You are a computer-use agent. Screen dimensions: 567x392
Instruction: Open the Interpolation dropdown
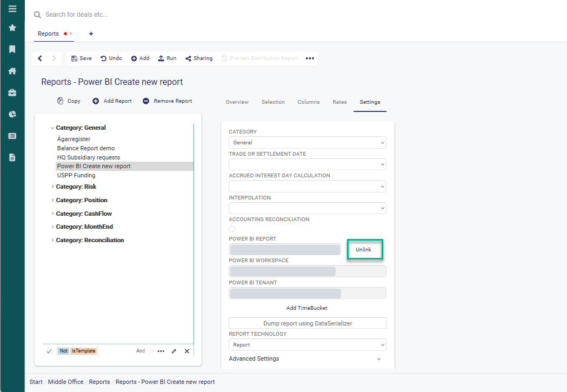point(308,208)
